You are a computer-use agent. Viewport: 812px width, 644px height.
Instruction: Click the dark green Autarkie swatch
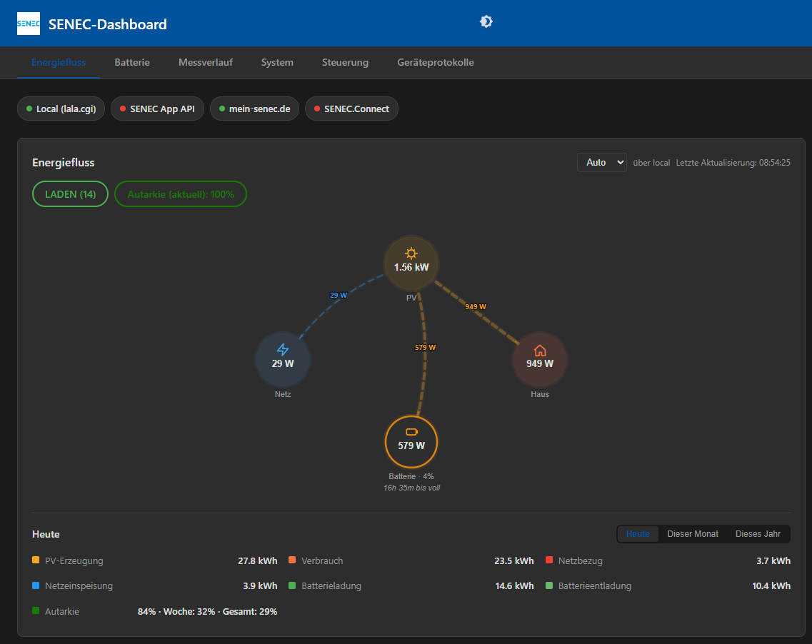coord(36,611)
